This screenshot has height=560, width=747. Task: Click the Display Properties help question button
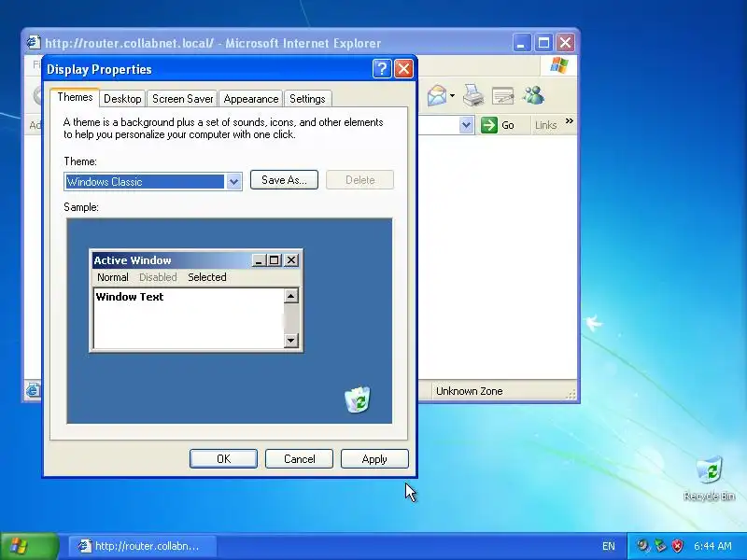382,69
